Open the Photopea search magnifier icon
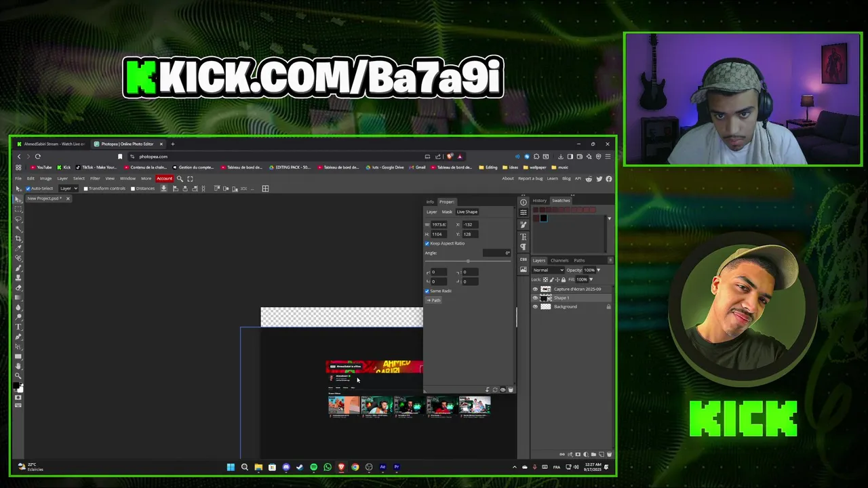Viewport: 868px width, 488px height. click(180, 178)
